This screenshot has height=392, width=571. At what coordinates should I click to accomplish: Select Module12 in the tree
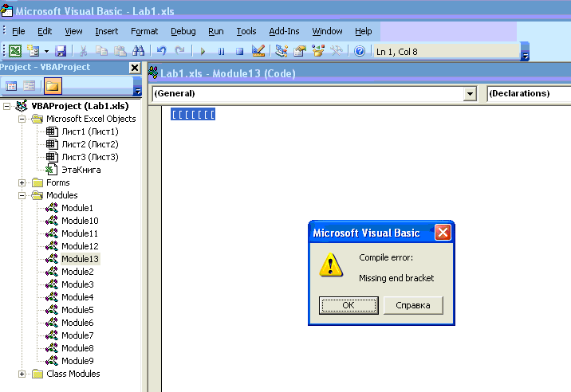(x=80, y=246)
